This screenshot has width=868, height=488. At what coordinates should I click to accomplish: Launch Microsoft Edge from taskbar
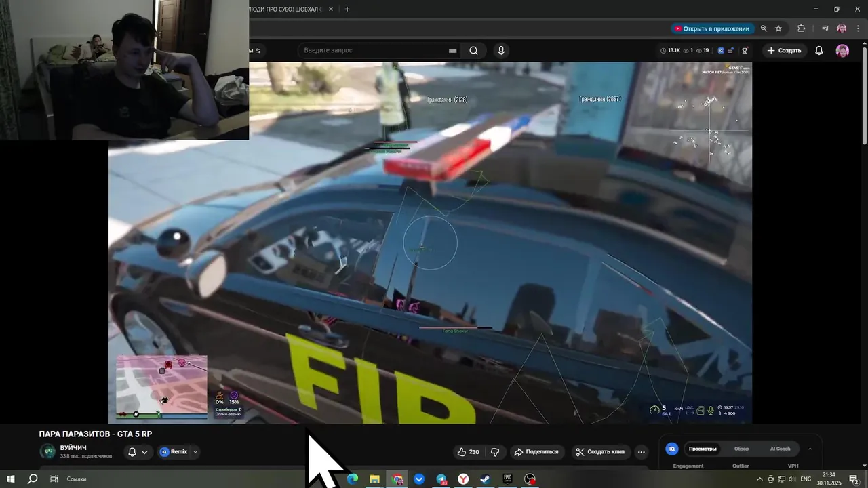coord(352,479)
